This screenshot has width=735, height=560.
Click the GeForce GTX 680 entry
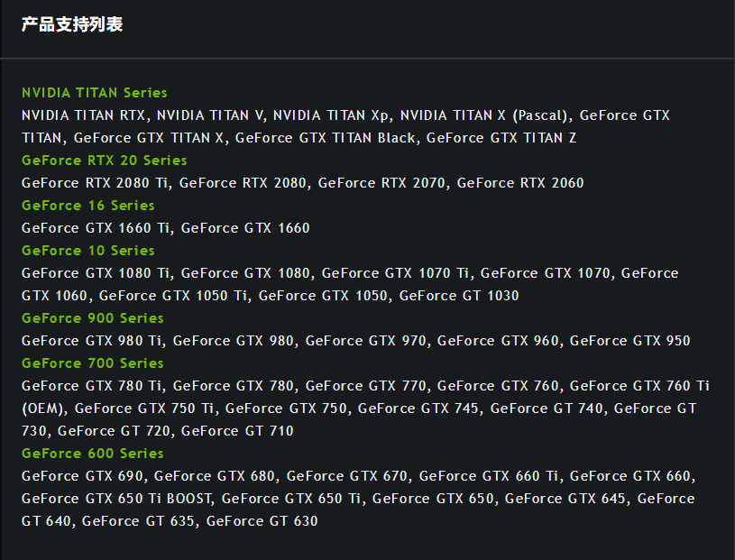pyautogui.click(x=215, y=475)
